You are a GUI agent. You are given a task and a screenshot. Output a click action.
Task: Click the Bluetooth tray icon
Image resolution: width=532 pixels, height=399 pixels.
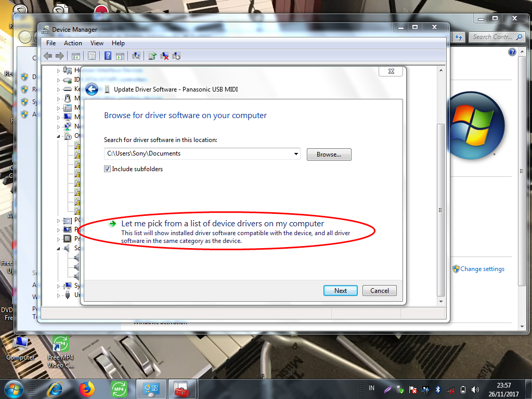[x=438, y=390]
